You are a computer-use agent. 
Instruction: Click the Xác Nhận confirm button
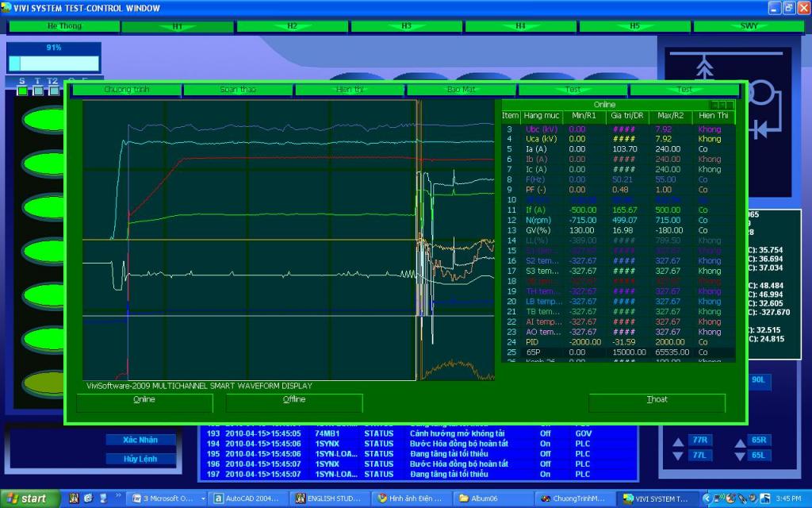pyautogui.click(x=140, y=440)
